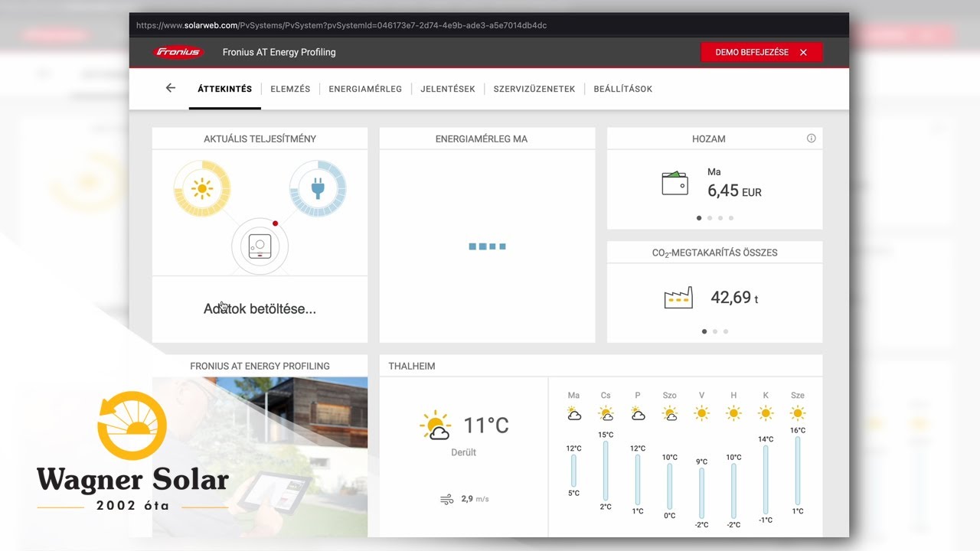This screenshot has width=980, height=551.
Task: Click the weather icon under Szo
Action: 669,414
